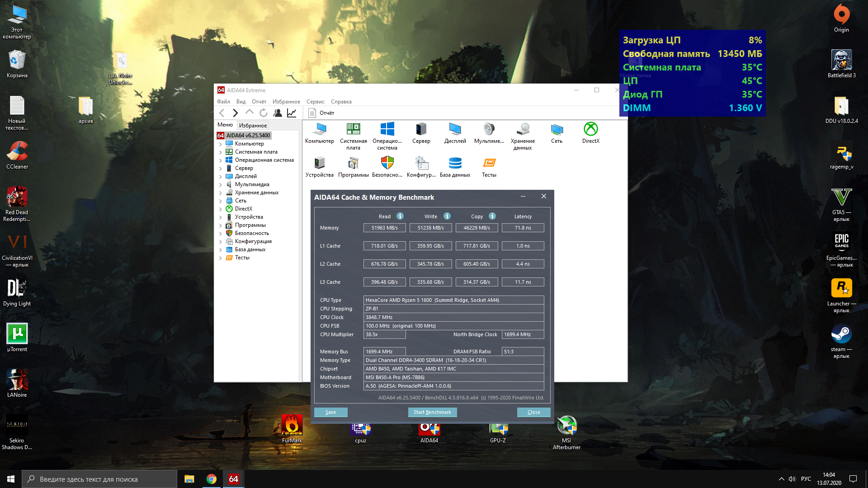
Task: Open the Конфигурация category icon
Action: click(421, 167)
